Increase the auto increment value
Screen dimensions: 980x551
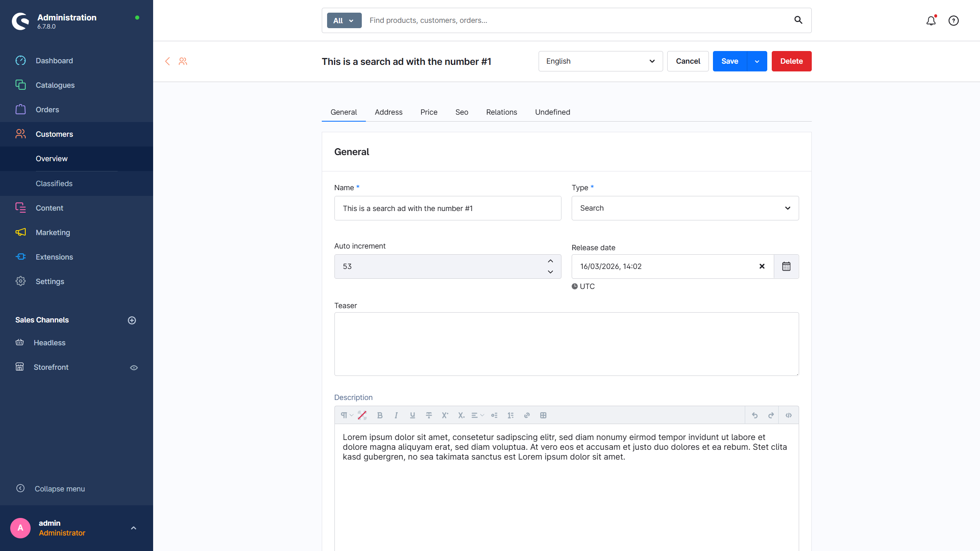(x=550, y=261)
